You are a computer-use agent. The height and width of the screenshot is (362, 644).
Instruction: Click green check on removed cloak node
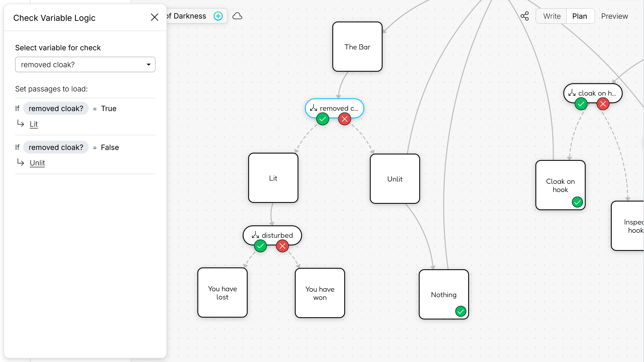pos(322,119)
